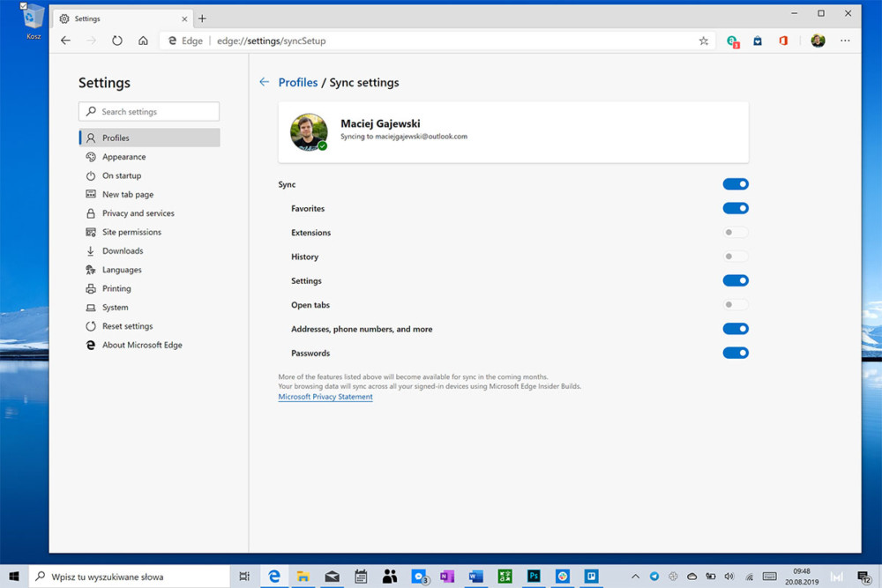Disable Favorites sync
Image resolution: width=882 pixels, height=588 pixels.
point(736,209)
